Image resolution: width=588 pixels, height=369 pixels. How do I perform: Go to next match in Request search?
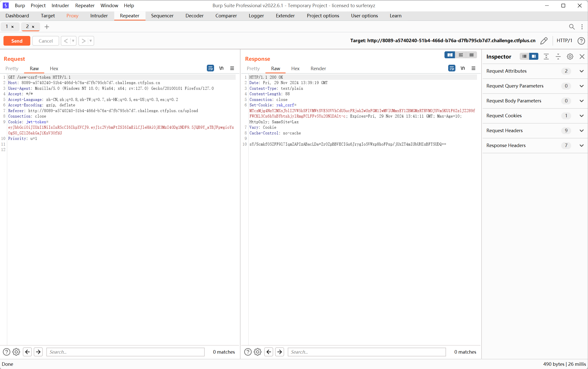coord(38,352)
